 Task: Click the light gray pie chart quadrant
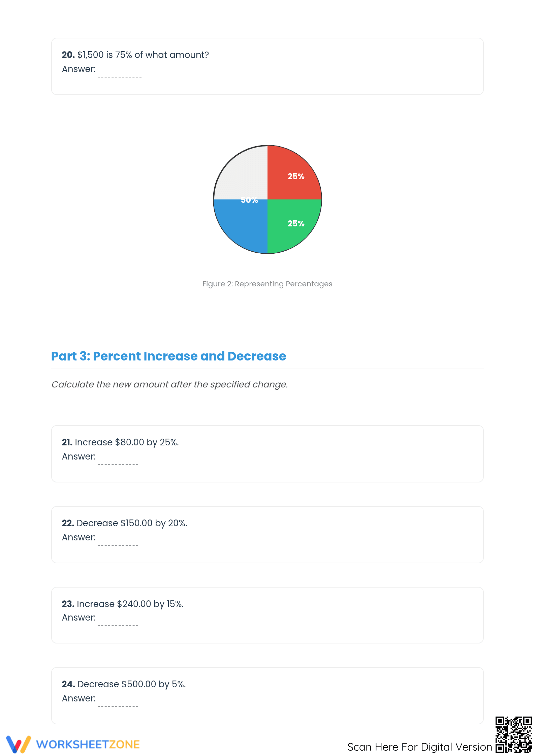click(x=241, y=172)
